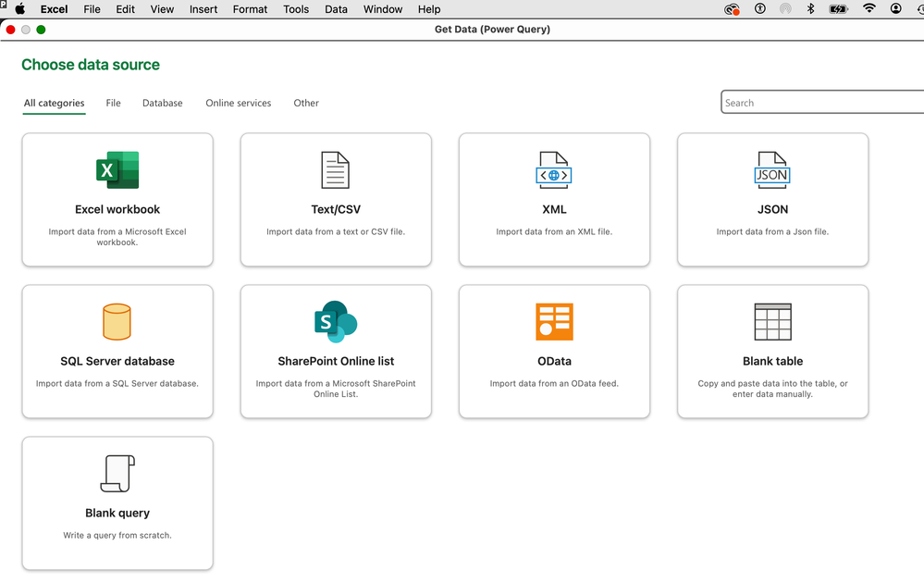Image resolution: width=924 pixels, height=583 pixels.
Task: Choose the SQL Server database title
Action: point(117,361)
